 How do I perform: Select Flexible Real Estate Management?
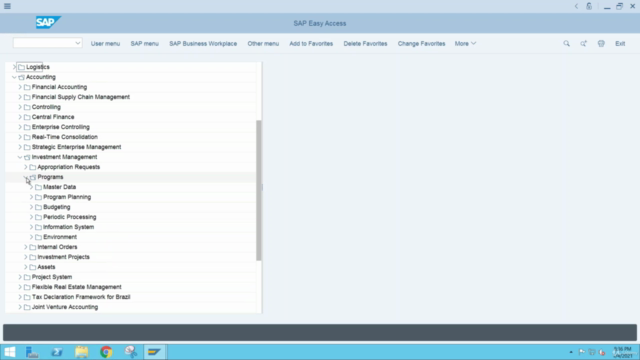(x=76, y=287)
